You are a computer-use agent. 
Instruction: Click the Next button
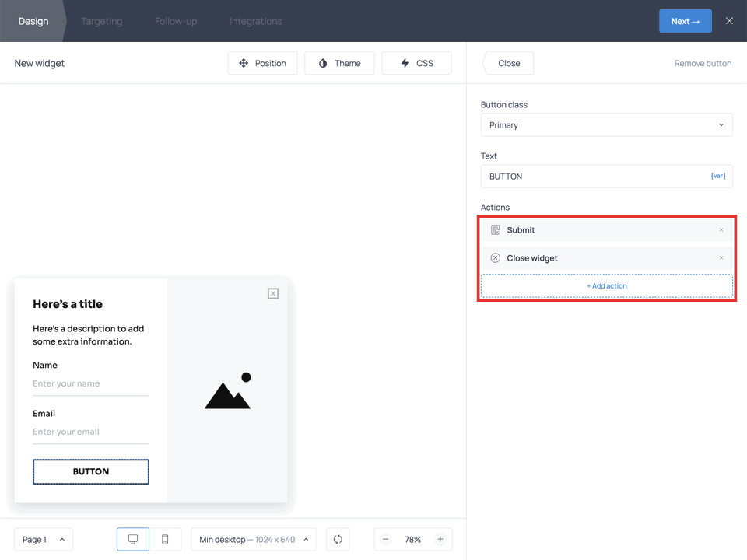685,21
